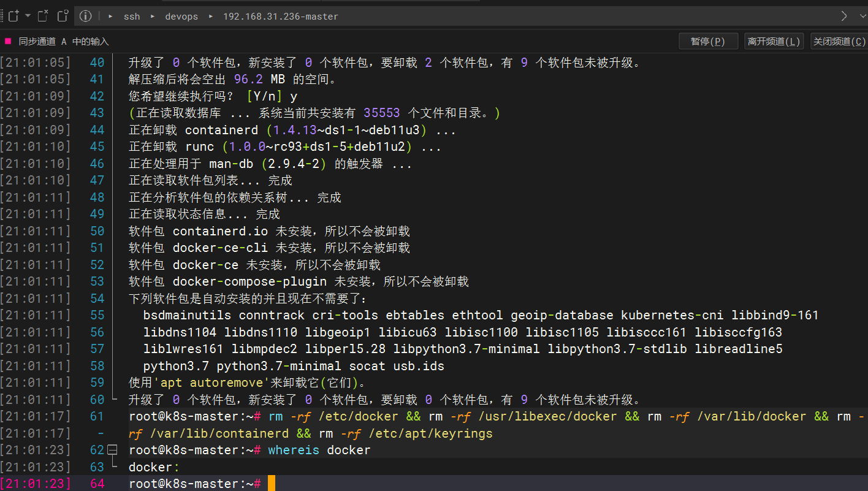The width and height of the screenshot is (868, 491).
Task: Expand the arrow before devops breadcrumb
Action: [x=153, y=16]
